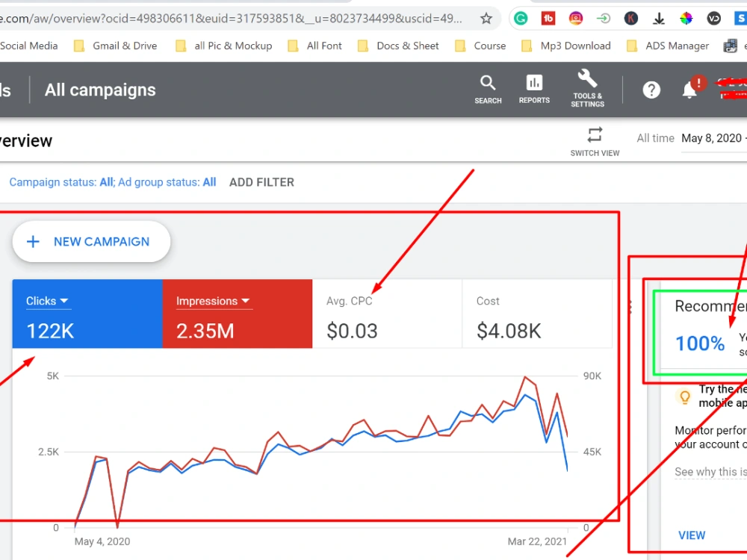Open the Course bookmark folder
This screenshot has height=560, width=747.
coord(480,46)
